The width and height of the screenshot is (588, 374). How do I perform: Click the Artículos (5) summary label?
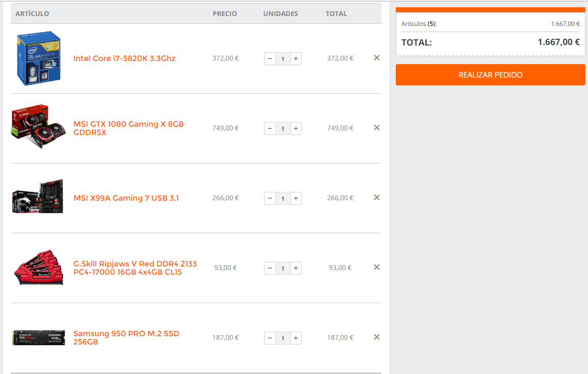[x=419, y=24]
